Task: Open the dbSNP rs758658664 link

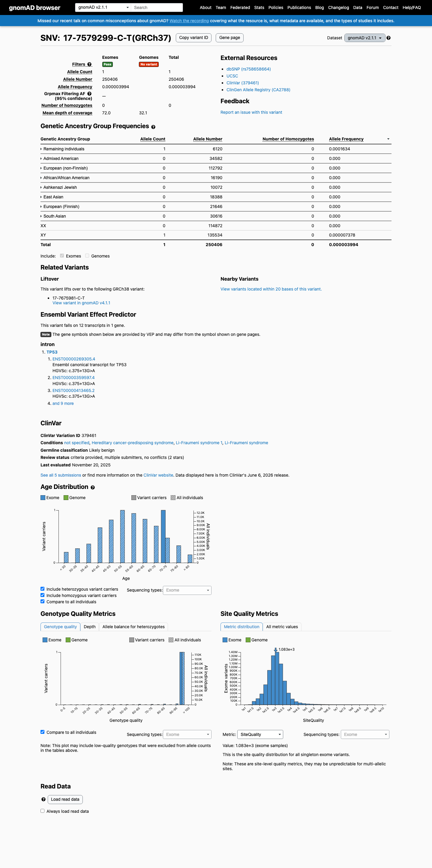Action: click(248, 69)
